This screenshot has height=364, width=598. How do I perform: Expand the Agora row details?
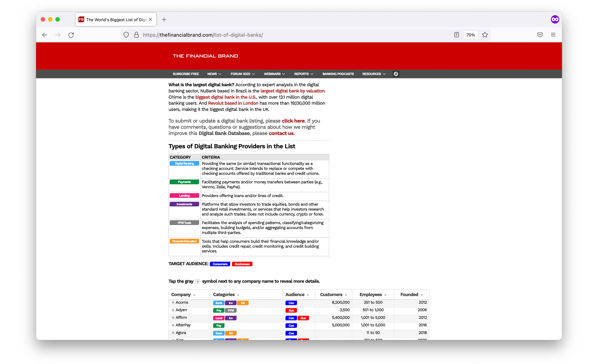[173, 333]
